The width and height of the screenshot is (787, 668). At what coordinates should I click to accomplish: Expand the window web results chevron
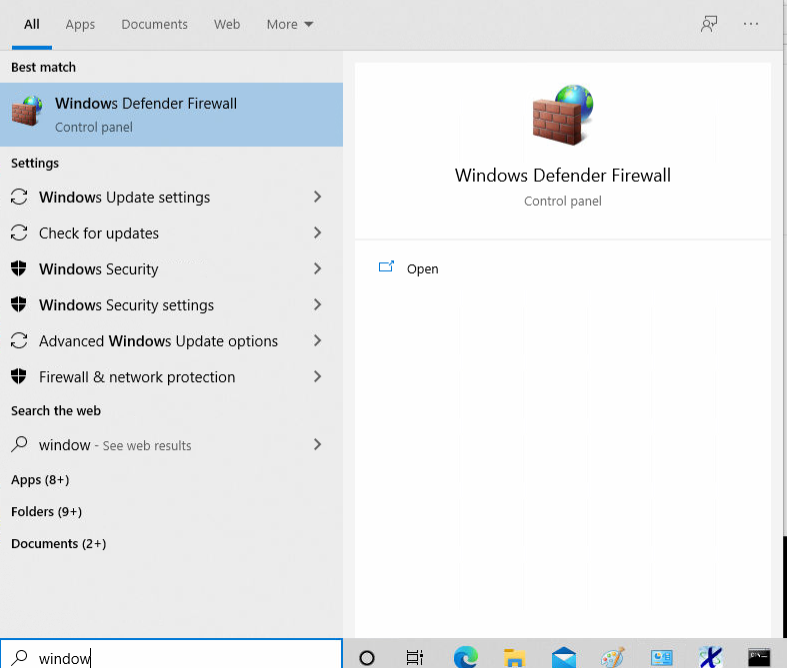317,445
